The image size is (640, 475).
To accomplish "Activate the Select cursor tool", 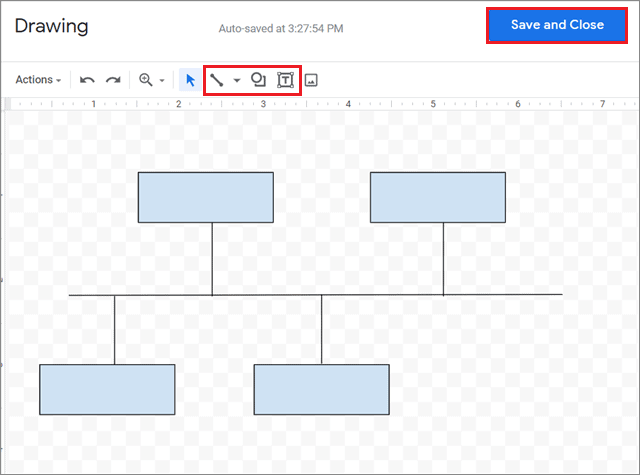I will (x=190, y=80).
